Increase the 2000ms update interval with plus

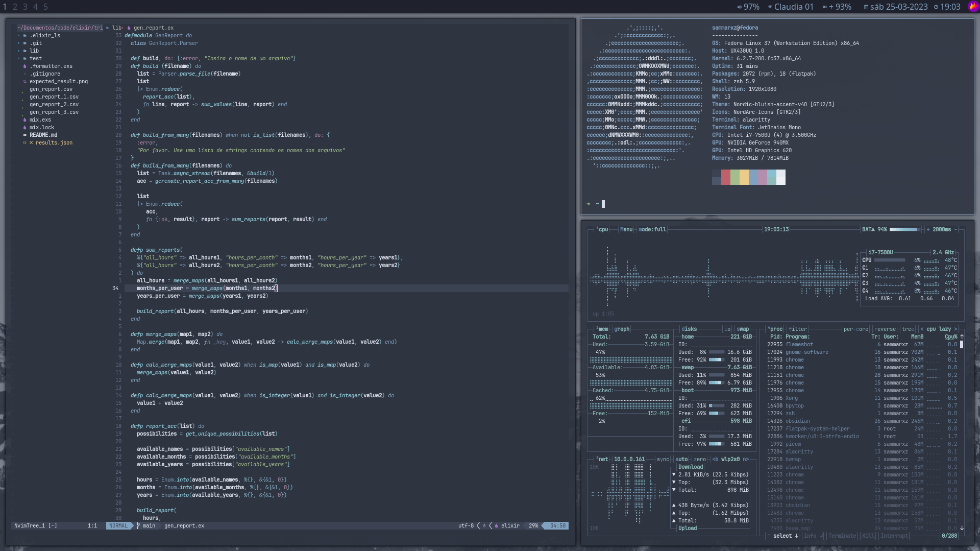pyautogui.click(x=928, y=230)
